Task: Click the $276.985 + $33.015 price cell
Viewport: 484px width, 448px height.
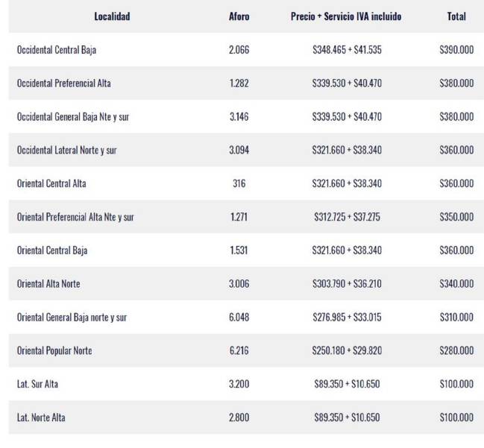Action: pos(347,318)
